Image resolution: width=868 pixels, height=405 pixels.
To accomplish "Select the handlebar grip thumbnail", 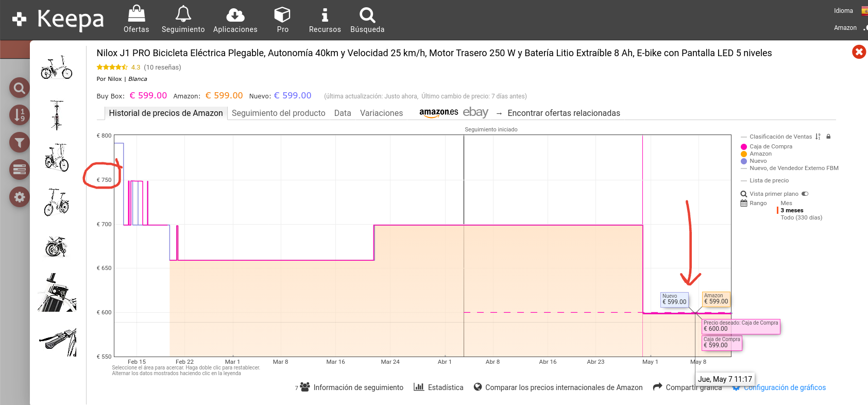I will pos(58,342).
